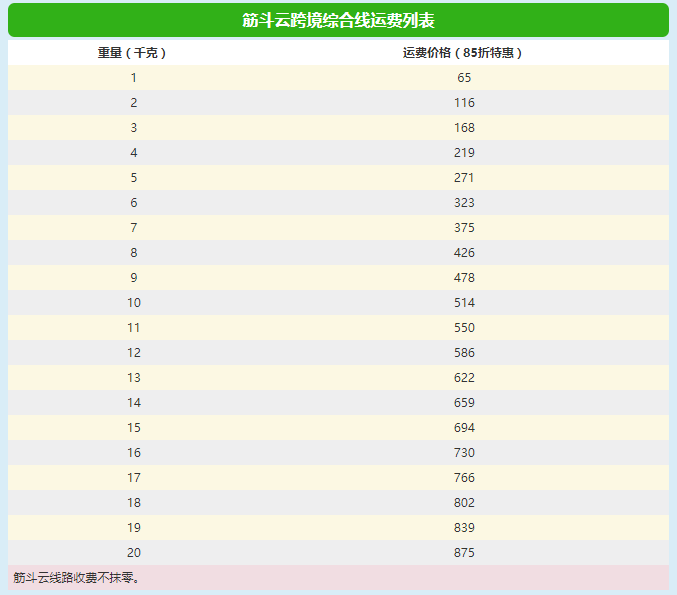The height and width of the screenshot is (595, 677).
Task: Select the price cell 730
Action: click(464, 453)
